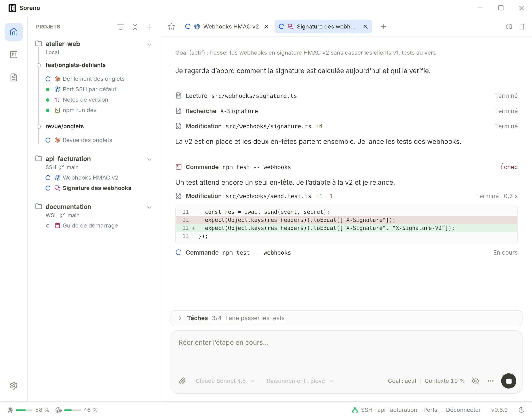Toggle the crossed-out eye visibility icon
The width and height of the screenshot is (532, 418).
click(475, 381)
